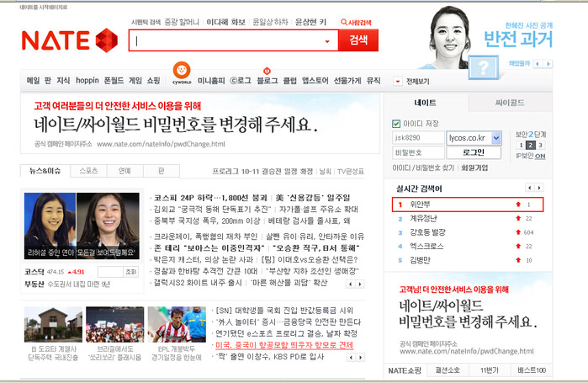
Task: Open the 날씨 weather link
Action: tap(326, 172)
